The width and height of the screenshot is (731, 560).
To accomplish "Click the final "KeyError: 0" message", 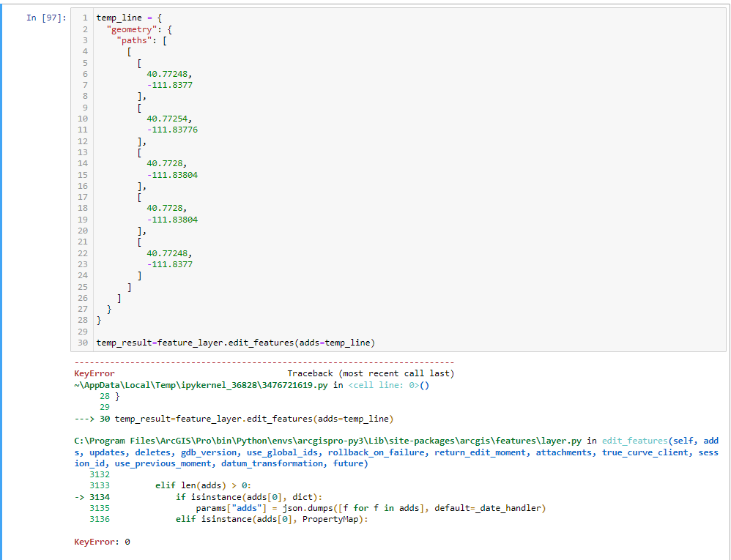I will [102, 542].
